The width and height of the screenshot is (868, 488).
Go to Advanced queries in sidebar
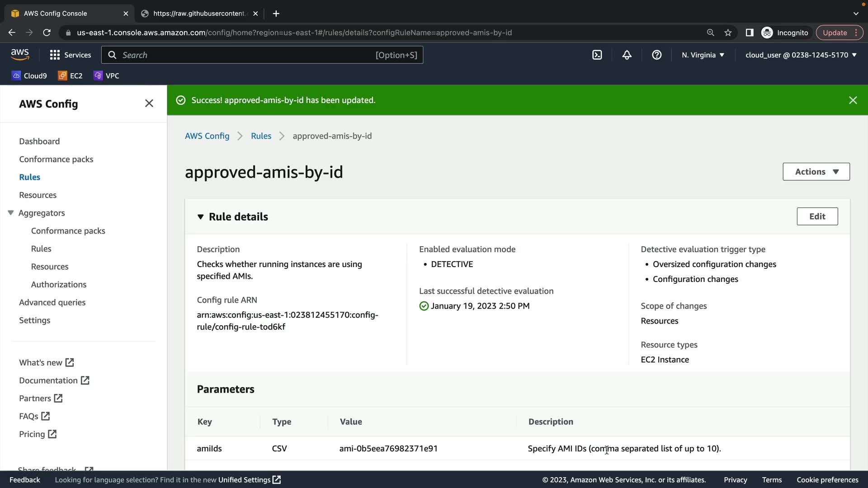pos(52,302)
